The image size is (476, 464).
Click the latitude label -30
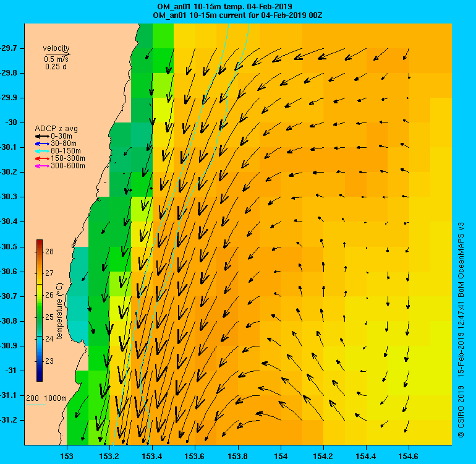click(x=11, y=122)
